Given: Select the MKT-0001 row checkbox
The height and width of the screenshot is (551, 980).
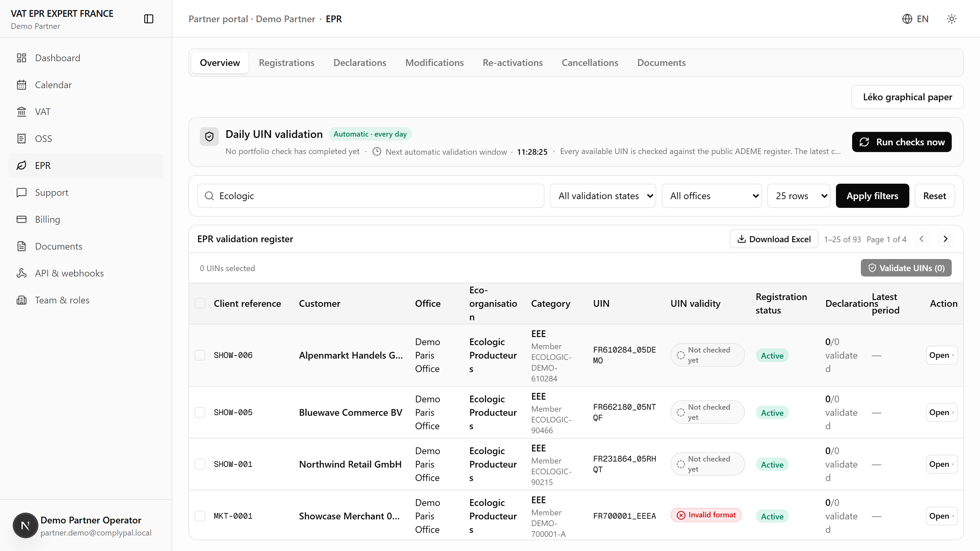Looking at the screenshot, I should pos(200,516).
